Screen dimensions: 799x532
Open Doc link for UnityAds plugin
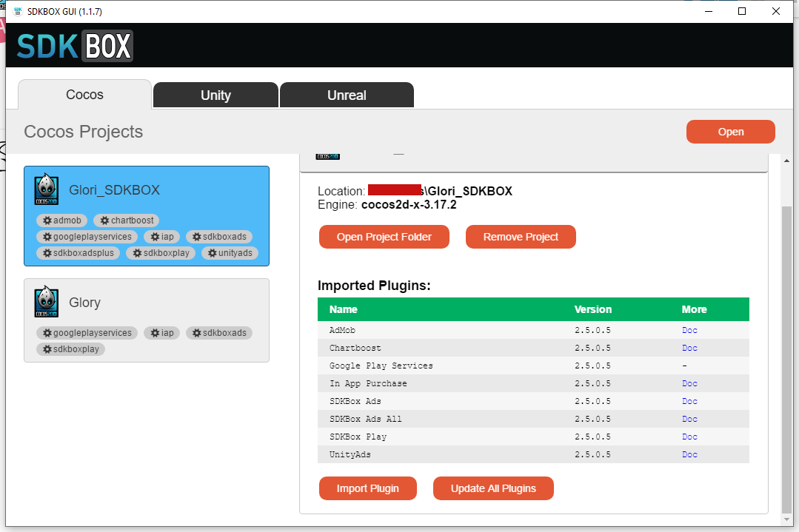[689, 454]
